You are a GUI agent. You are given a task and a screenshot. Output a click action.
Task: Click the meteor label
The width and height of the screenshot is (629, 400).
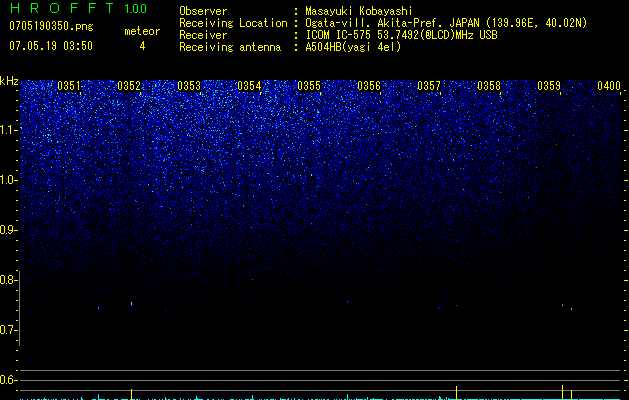(x=142, y=31)
